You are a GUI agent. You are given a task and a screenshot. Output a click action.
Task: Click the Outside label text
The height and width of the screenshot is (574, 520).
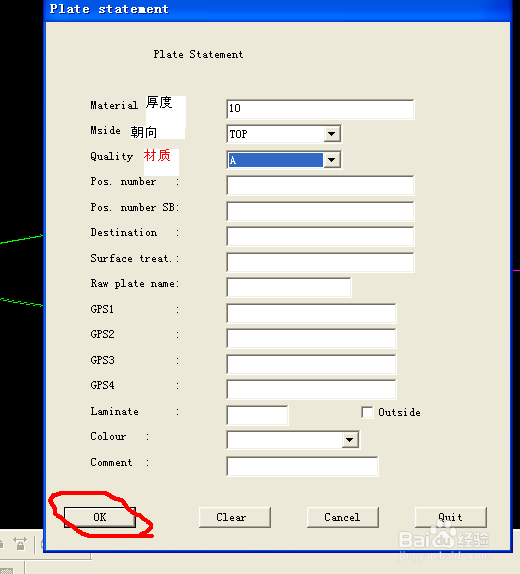[399, 413]
